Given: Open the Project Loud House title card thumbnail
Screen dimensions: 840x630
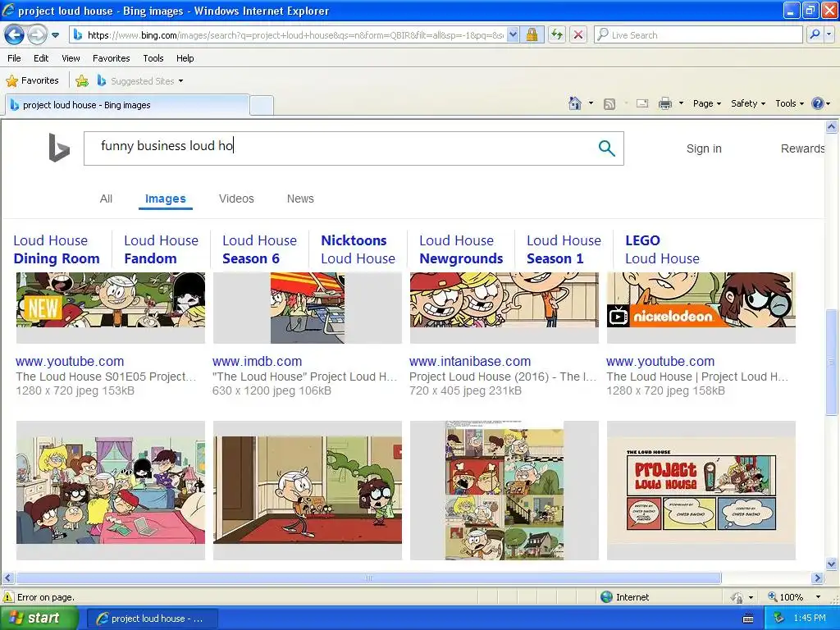Looking at the screenshot, I should 701,491.
